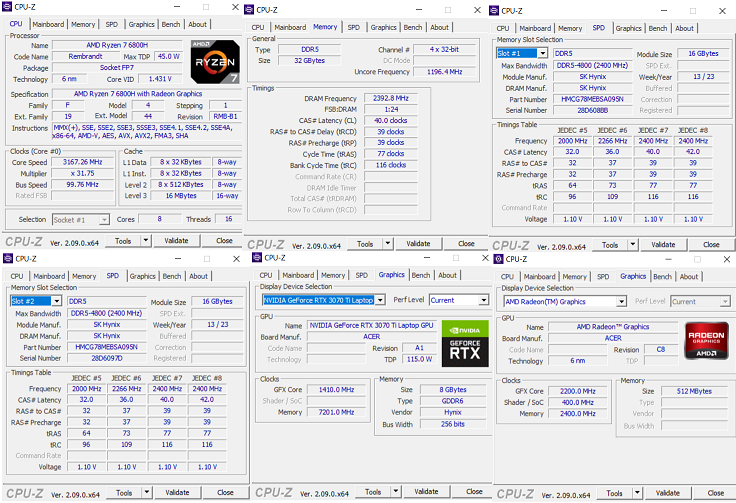Click the memory Size value 32 GBytes

pyautogui.click(x=310, y=61)
